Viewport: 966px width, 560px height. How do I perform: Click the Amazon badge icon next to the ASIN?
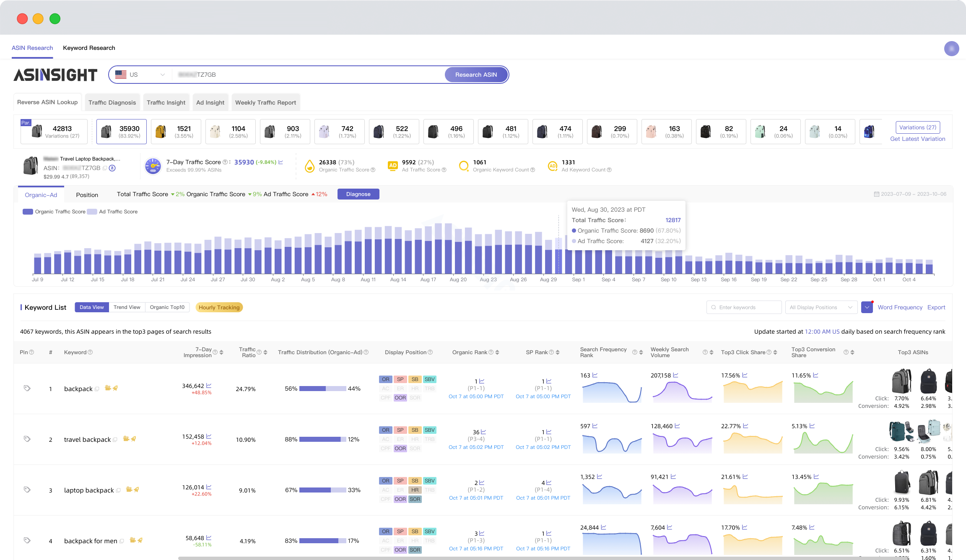pos(112,168)
